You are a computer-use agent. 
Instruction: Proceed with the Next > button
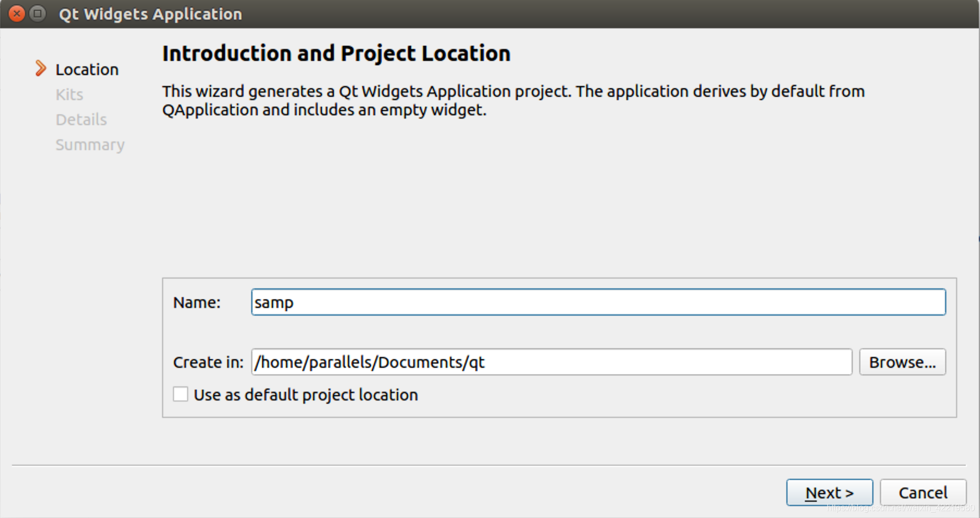[x=829, y=492]
